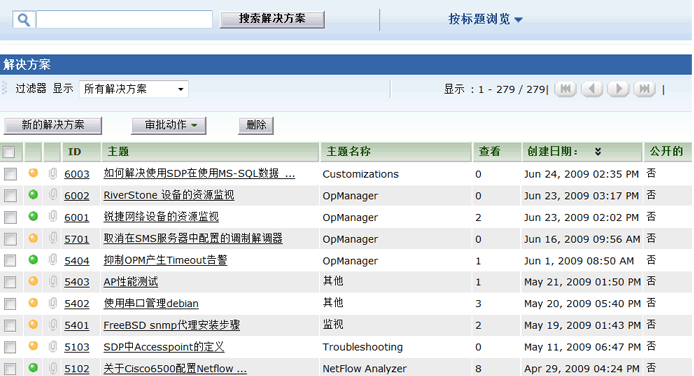Select checkbox for row 5403 AP性能测试

[10, 282]
